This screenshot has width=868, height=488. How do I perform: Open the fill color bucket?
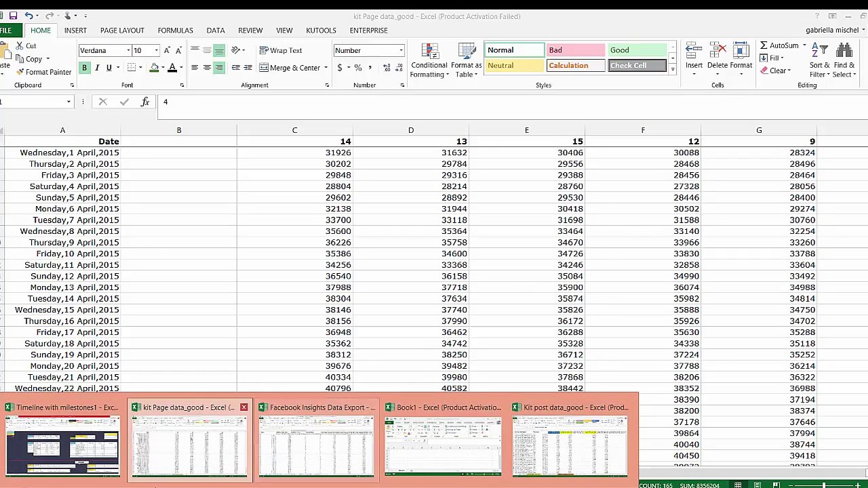pyautogui.click(x=154, y=68)
